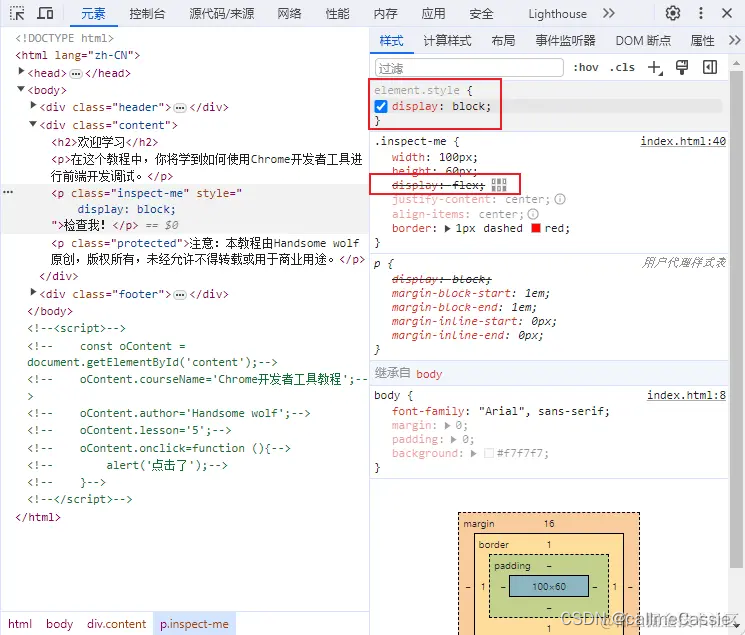Click info icon beside justify-content
The height and width of the screenshot is (635, 745).
pos(560,199)
